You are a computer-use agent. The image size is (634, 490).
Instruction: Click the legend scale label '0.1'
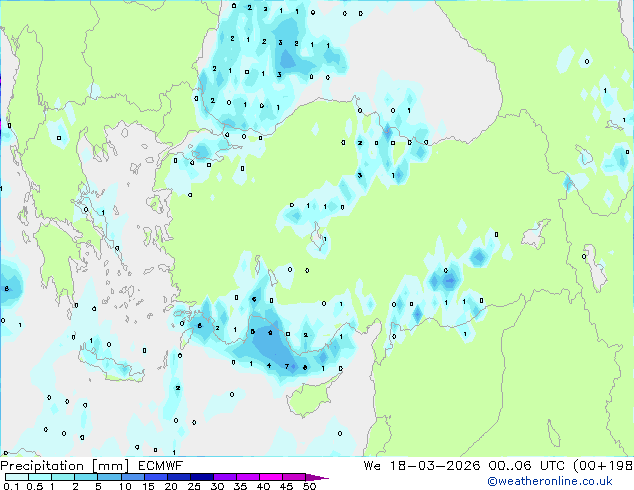tap(11, 486)
